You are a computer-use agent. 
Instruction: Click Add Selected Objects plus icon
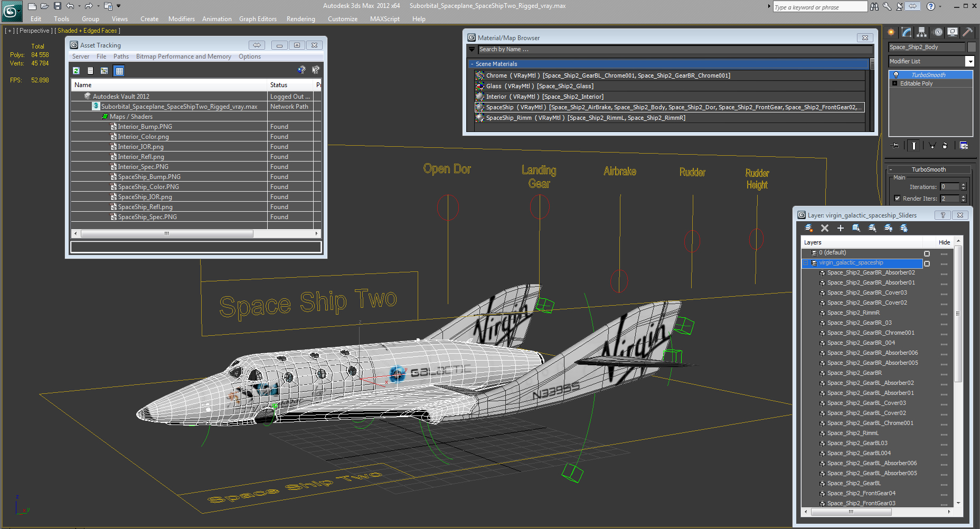pos(841,228)
